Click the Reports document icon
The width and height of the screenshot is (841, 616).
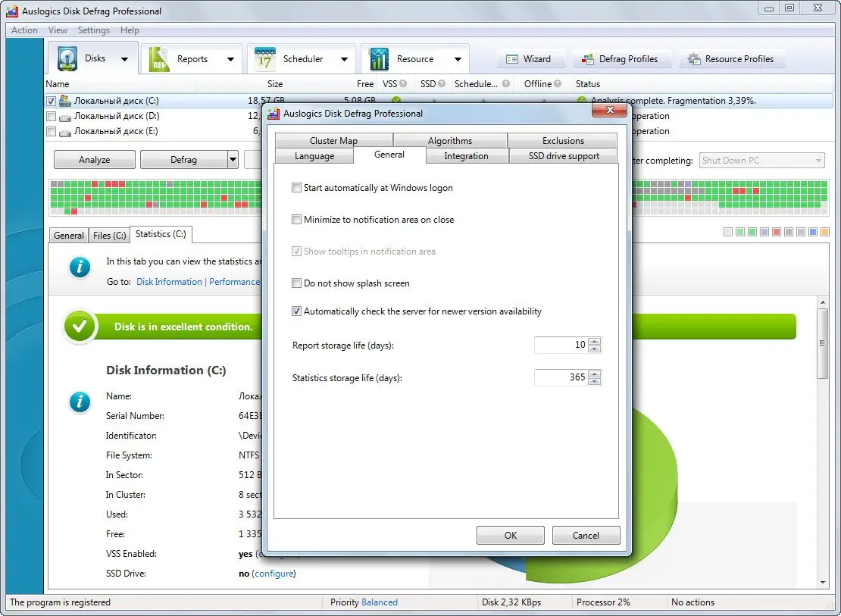[x=158, y=59]
